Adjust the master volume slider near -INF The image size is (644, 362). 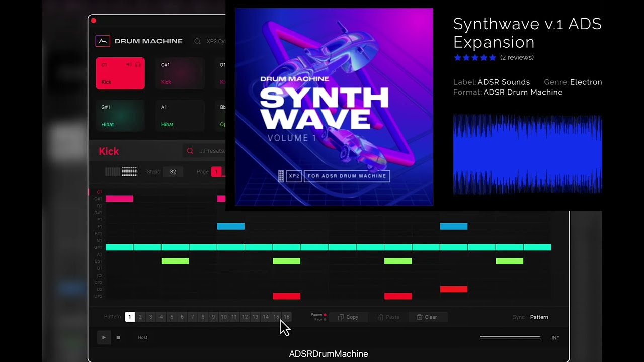[510, 337]
